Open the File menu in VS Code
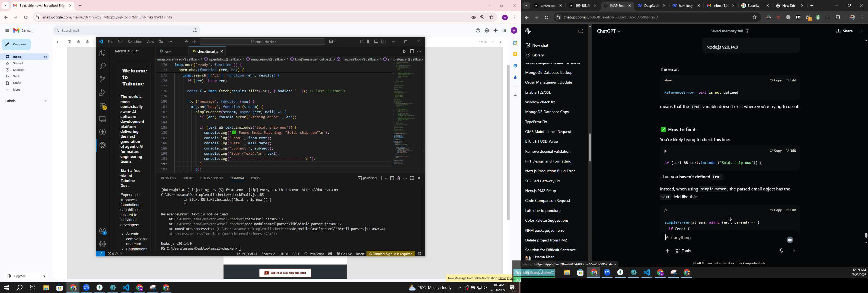 click(110, 42)
